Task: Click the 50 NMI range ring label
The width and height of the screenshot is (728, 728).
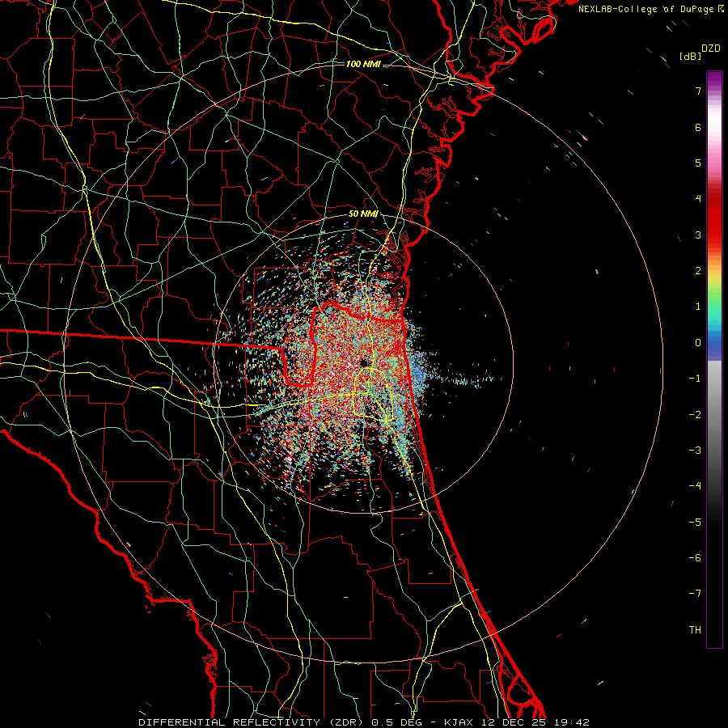Action: click(x=363, y=214)
